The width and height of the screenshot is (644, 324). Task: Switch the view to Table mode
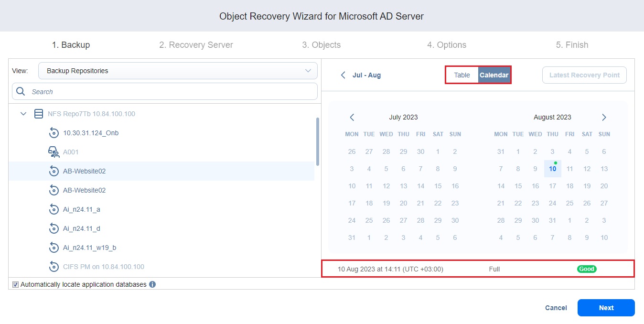point(462,75)
